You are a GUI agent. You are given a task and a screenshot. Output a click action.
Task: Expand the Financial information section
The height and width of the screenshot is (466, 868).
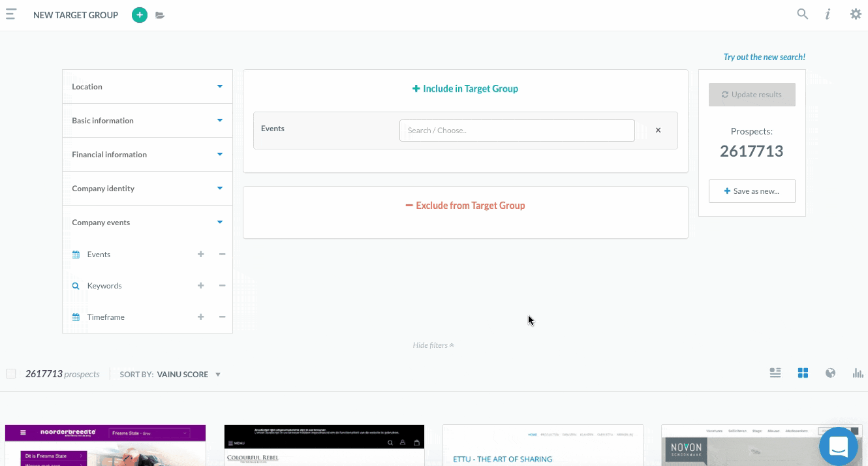tap(147, 155)
